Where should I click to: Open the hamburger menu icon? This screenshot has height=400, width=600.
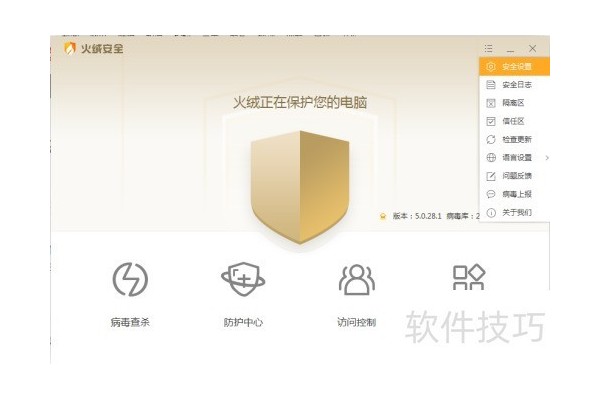click(488, 48)
